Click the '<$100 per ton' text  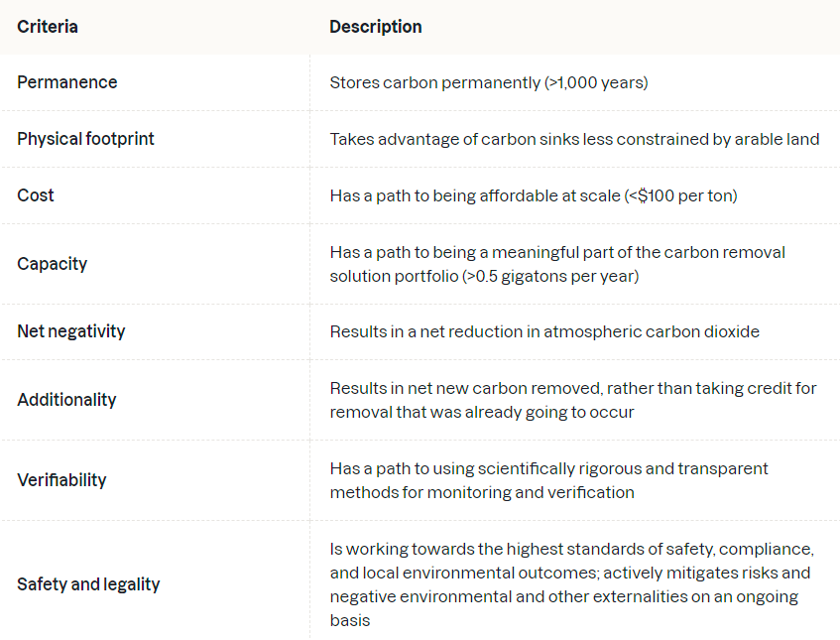tap(681, 195)
